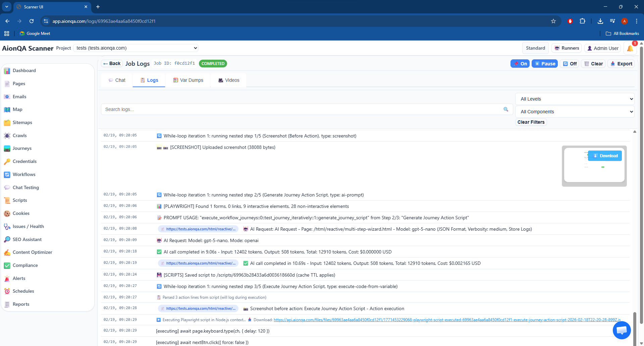Viewport: 644px width, 346px height.
Task: Turn live logs Off
Action: coord(570,64)
